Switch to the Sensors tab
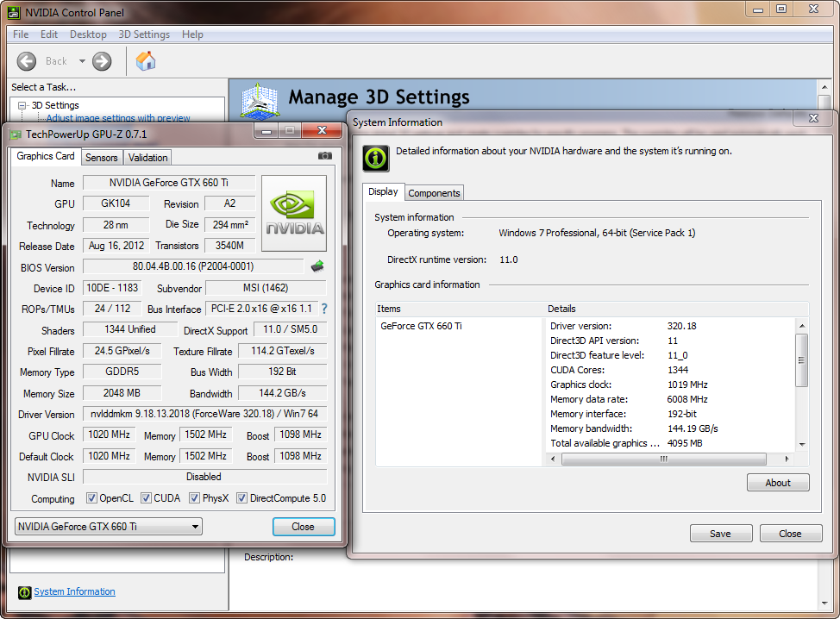The width and height of the screenshot is (840, 619). (102, 157)
